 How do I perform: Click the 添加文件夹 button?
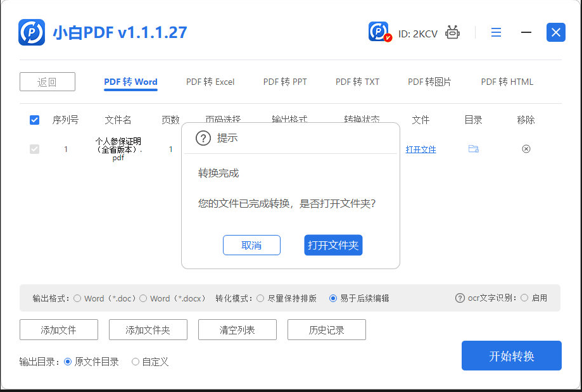pos(148,330)
